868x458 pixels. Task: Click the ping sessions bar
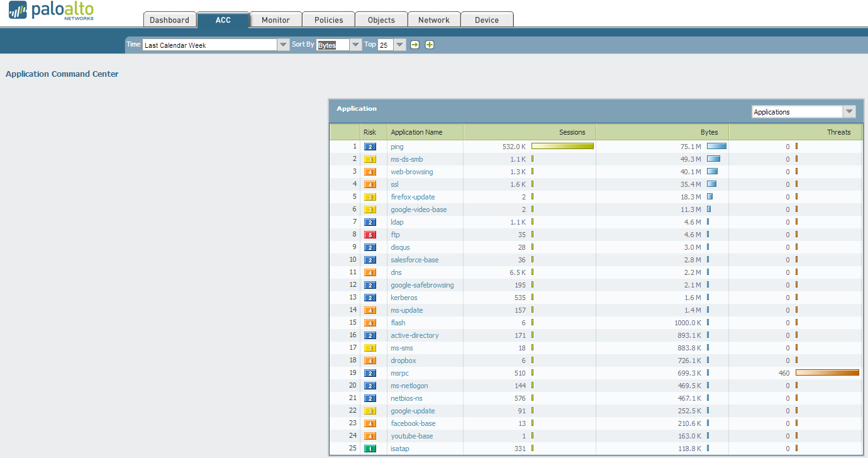click(562, 147)
